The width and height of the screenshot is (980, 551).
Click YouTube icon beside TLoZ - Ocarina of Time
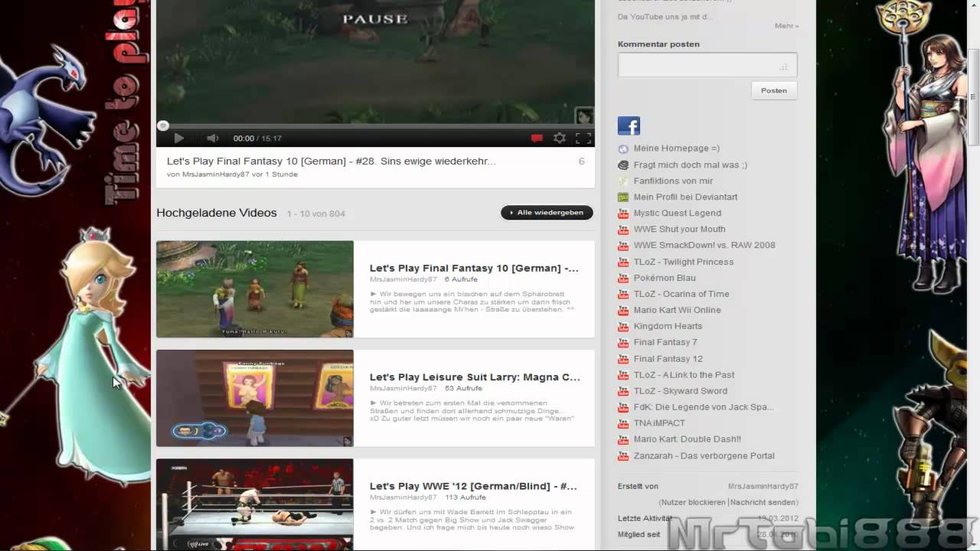coord(623,294)
